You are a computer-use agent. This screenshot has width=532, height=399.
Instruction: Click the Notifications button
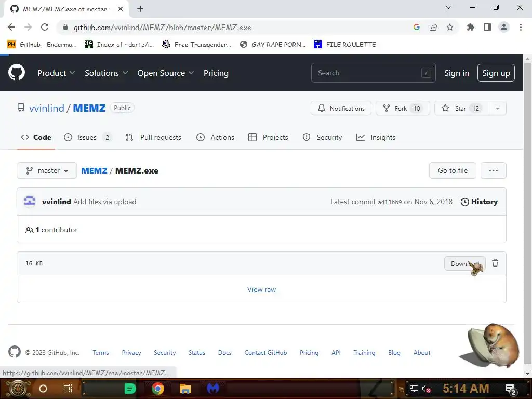click(x=341, y=109)
